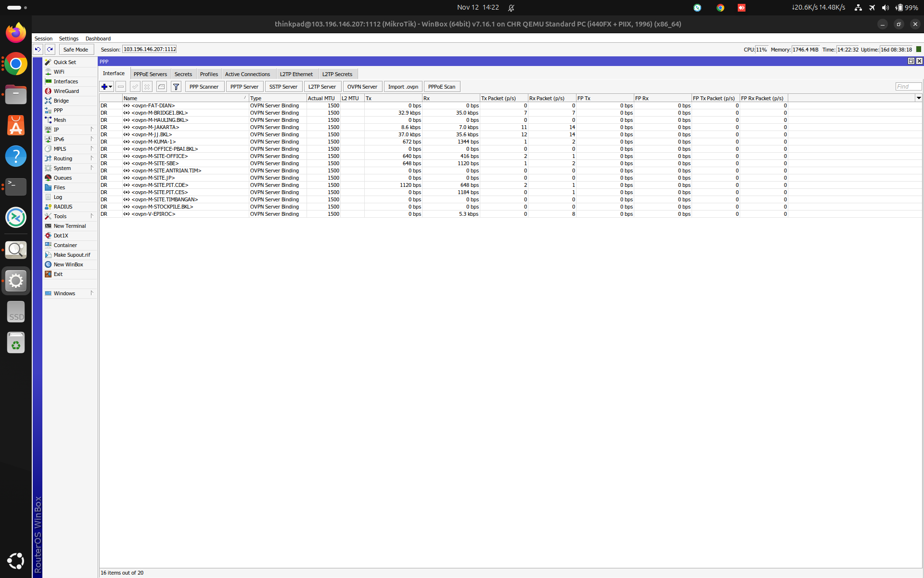Image resolution: width=924 pixels, height=578 pixels.
Task: Switch to the L2TP Secrets tab
Action: pyautogui.click(x=337, y=74)
